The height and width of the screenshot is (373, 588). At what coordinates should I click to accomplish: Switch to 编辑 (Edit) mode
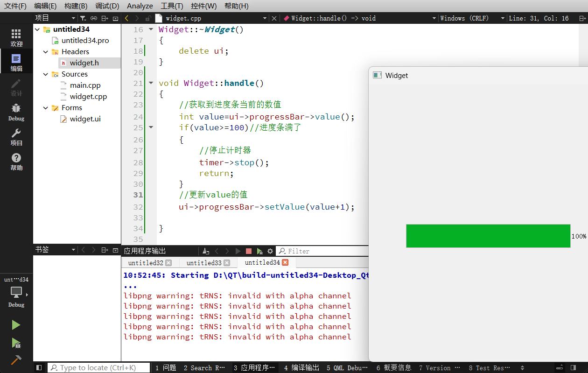(x=16, y=63)
